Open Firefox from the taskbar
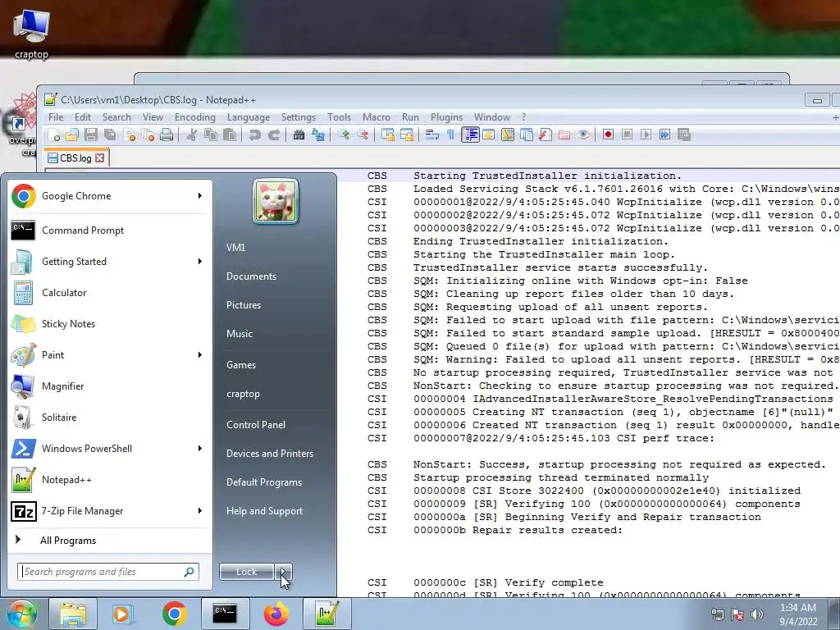 pyautogui.click(x=276, y=614)
